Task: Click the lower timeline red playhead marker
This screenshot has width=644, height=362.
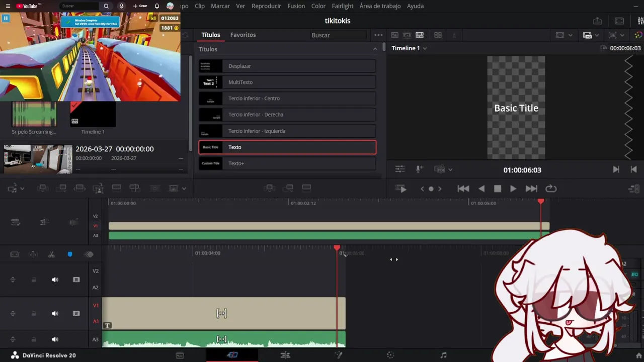Action: 337,248
